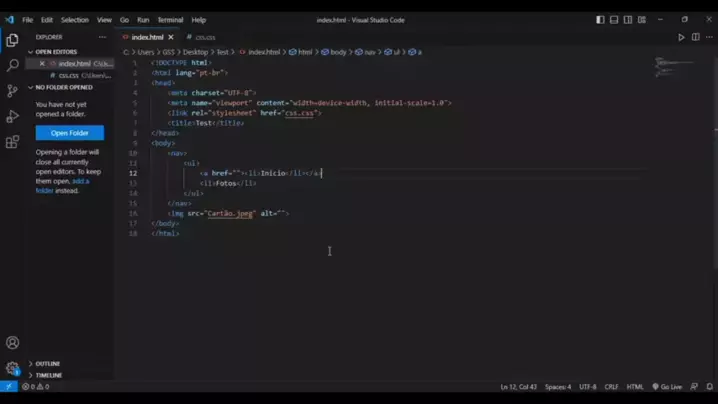Click Ln 12, Col 43 status entry

(x=518, y=387)
